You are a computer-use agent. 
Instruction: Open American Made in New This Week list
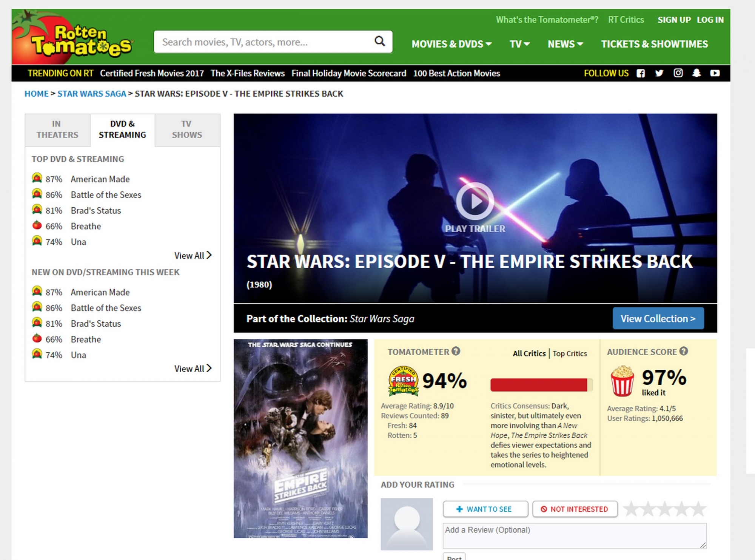[100, 292]
